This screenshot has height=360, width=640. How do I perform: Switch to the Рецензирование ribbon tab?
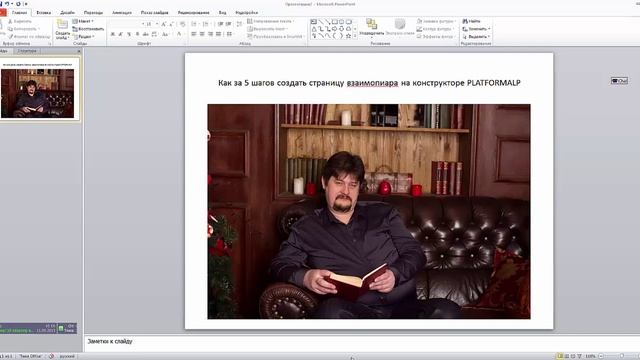pos(193,13)
